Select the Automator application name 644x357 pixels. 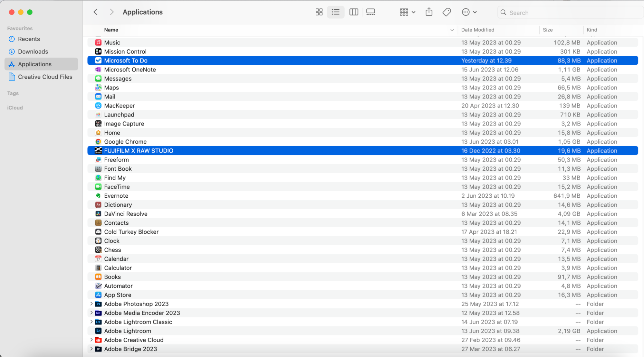click(x=118, y=286)
